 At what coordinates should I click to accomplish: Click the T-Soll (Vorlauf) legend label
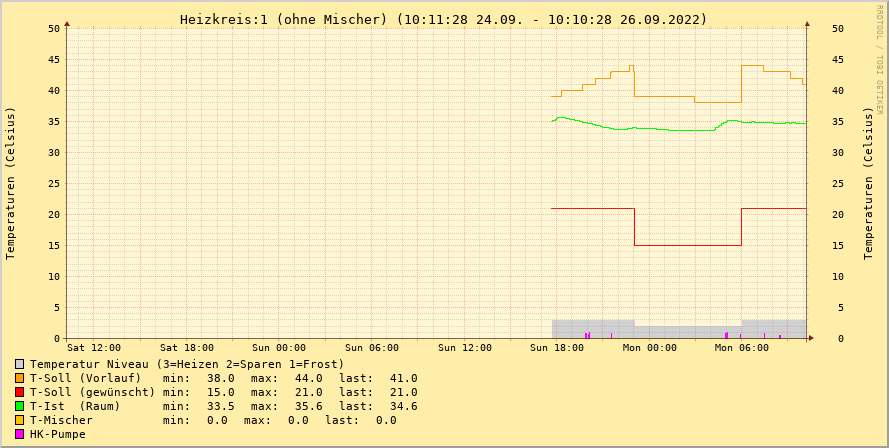[86, 378]
